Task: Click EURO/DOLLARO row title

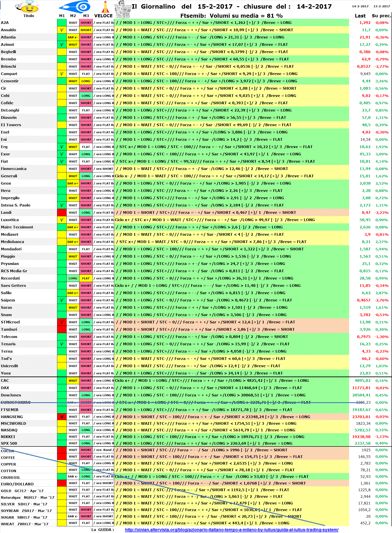Action: (x=17, y=484)
